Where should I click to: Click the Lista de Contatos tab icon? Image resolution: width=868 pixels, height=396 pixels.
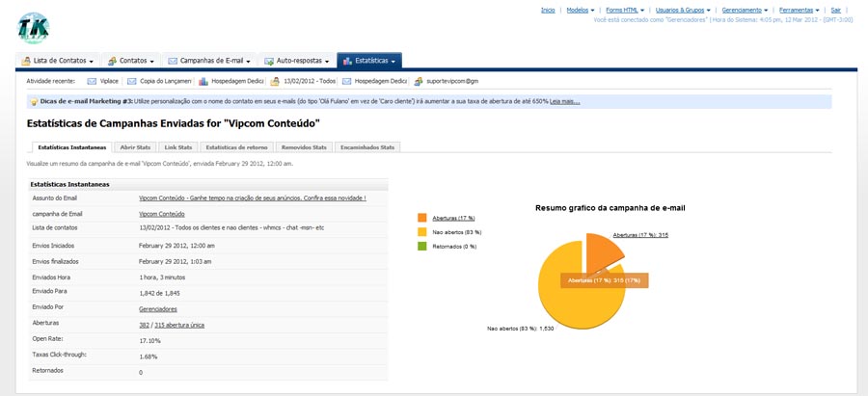point(25,61)
